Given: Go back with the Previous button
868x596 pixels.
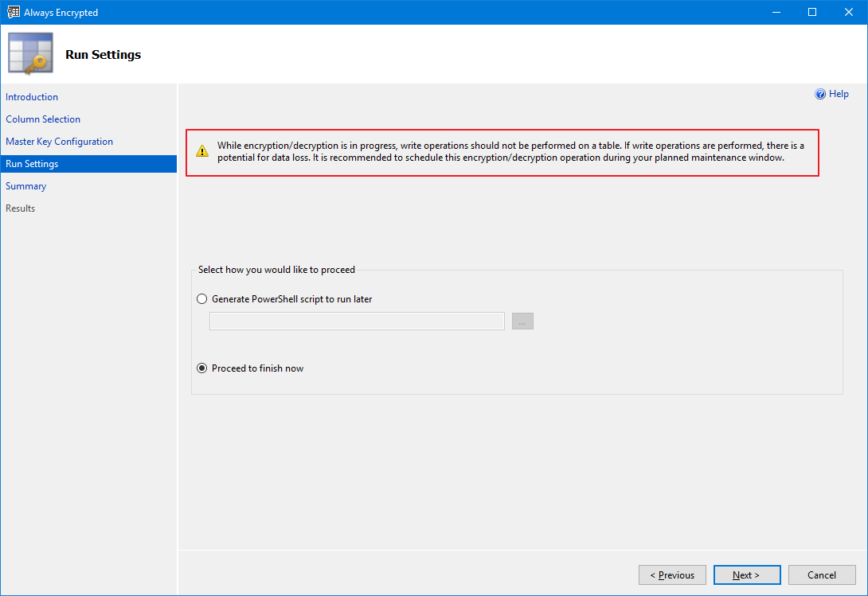Looking at the screenshot, I should [672, 575].
